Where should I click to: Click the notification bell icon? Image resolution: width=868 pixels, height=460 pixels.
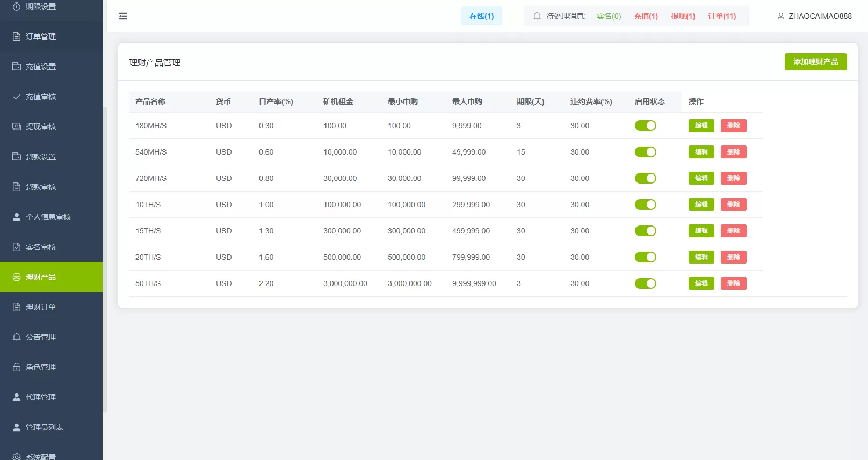click(x=537, y=16)
